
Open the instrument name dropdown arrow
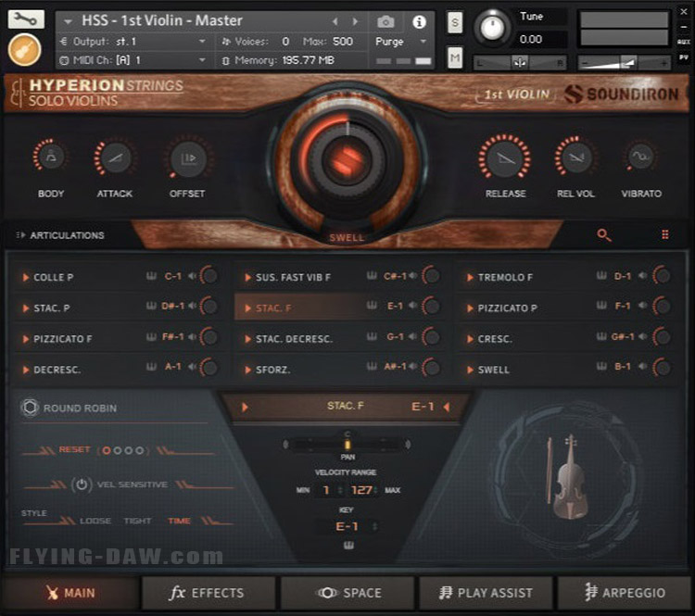pyautogui.click(x=68, y=21)
